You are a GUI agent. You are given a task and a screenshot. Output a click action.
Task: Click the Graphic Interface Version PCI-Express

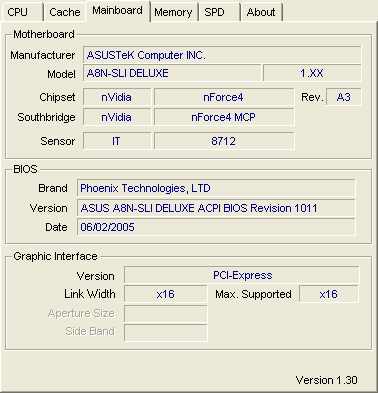tap(242, 275)
